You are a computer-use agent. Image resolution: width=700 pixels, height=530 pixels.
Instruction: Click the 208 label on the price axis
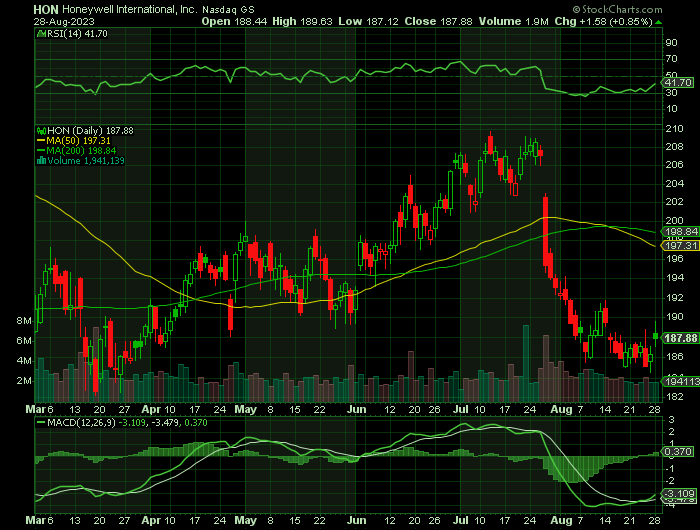674,147
